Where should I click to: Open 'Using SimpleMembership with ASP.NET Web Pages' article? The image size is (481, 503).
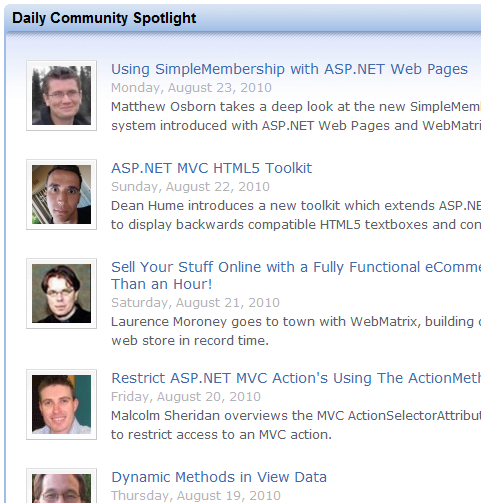tap(289, 69)
